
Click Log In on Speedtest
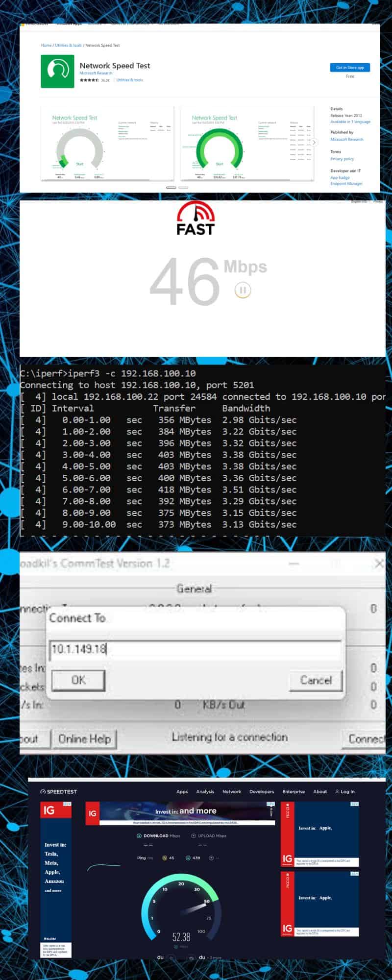pyautogui.click(x=345, y=791)
